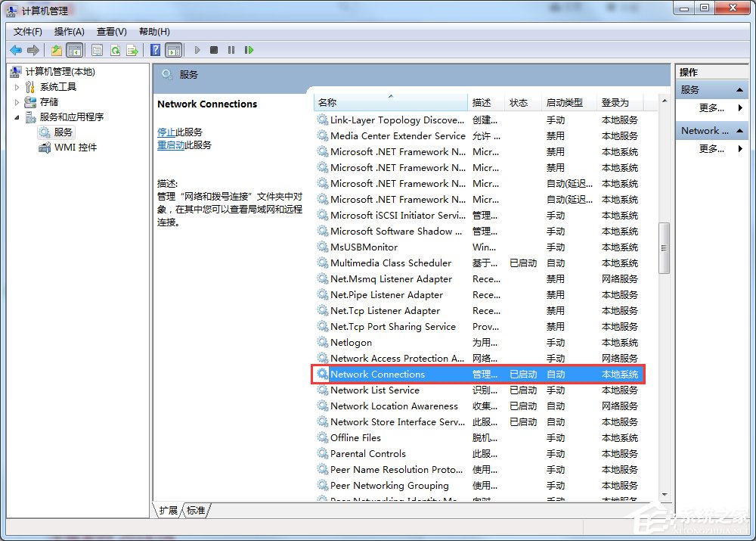Image resolution: width=756 pixels, height=541 pixels.
Task: Start the selected service using the play icon
Action: [197, 50]
